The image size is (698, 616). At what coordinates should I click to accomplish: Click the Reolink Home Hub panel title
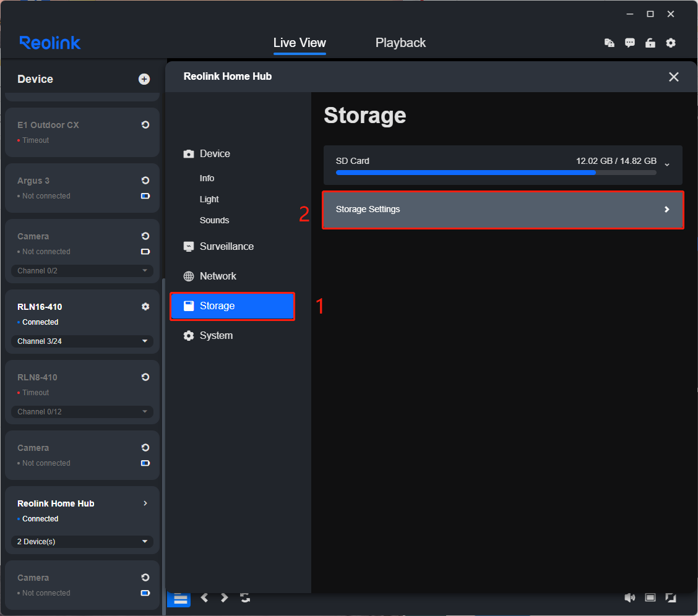(228, 77)
